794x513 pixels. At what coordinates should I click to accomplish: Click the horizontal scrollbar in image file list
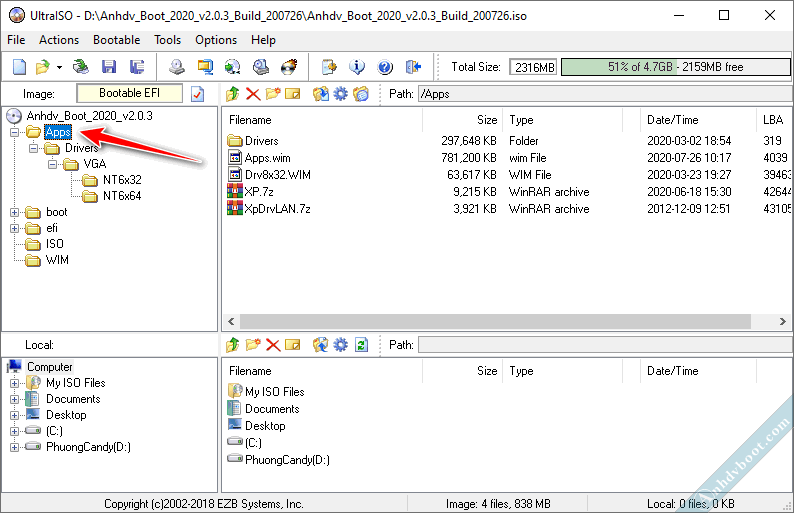[495, 322]
